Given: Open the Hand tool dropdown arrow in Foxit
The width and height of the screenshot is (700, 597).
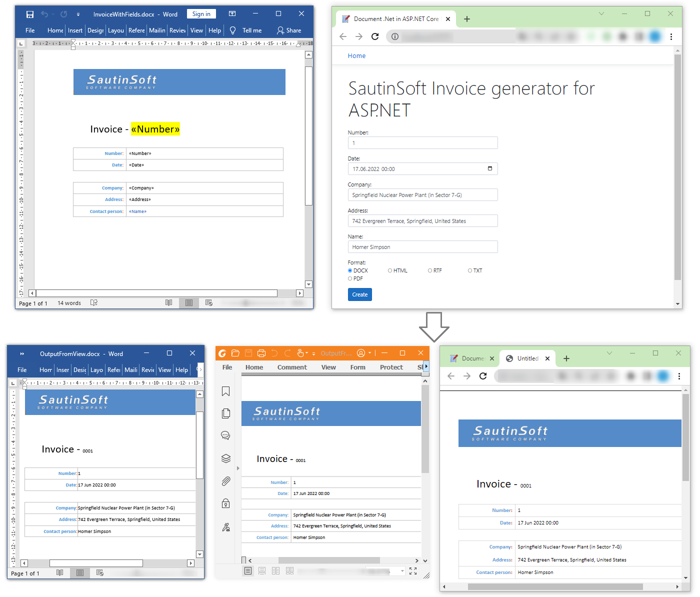Looking at the screenshot, I should (306, 353).
